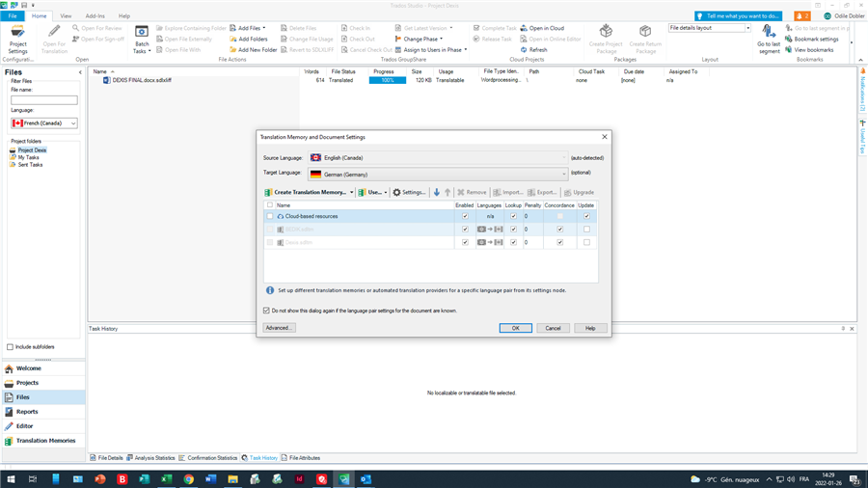Click Batch Tasks ribbon icon
This screenshot has width=868, height=488.
(142, 40)
